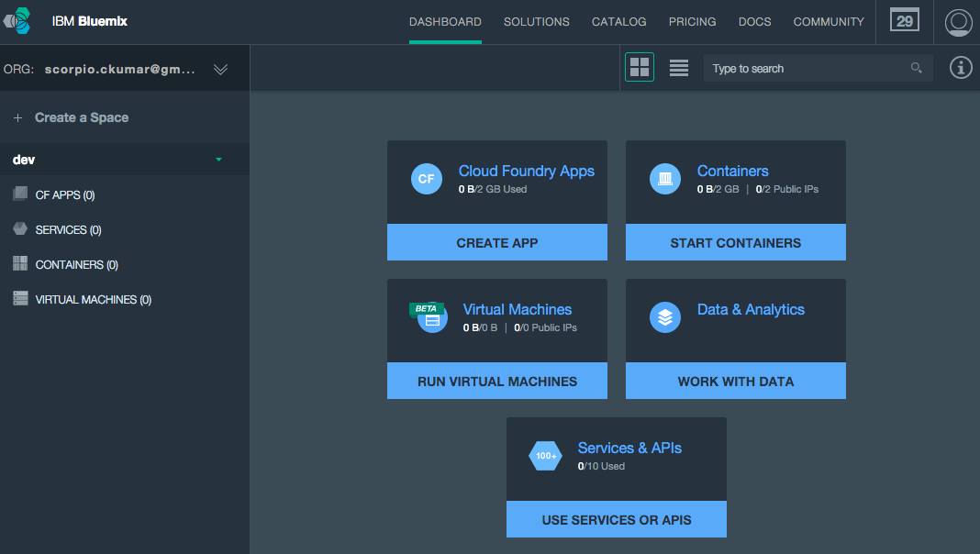Viewport: 980px width, 554px height.
Task: Click the CF circle icon on Cloud Foundry tile
Action: point(427,179)
